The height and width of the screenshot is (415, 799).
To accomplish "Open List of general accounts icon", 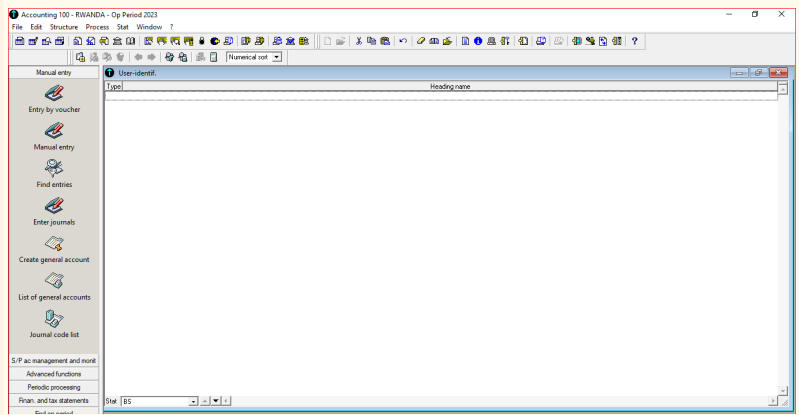I will (x=54, y=281).
